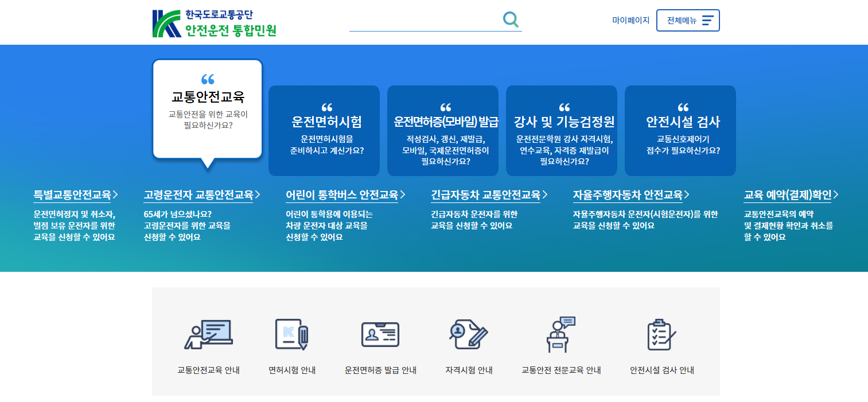Screen dimensions: 868x402
Task: Click the 안전시설 검사 안내 checklist icon
Action: pos(661,334)
